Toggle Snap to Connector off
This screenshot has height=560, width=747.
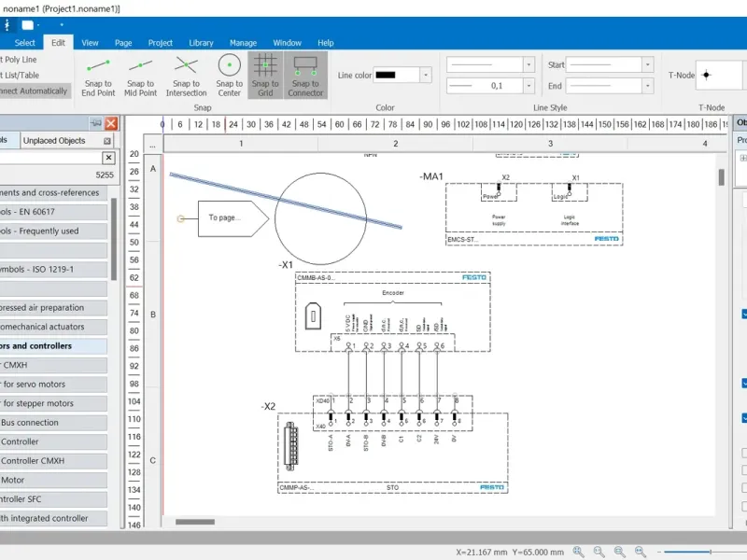click(x=305, y=76)
